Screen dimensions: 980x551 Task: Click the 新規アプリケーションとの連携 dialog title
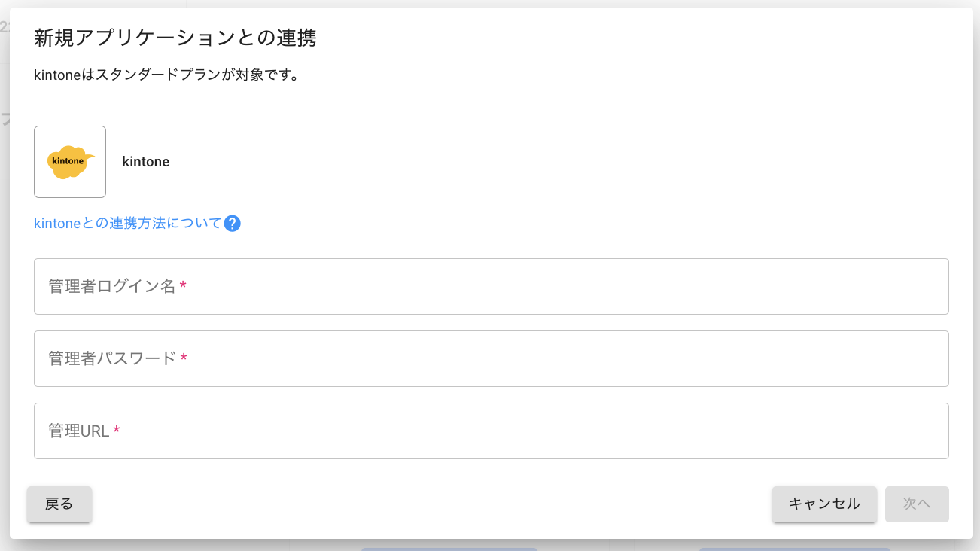point(175,38)
